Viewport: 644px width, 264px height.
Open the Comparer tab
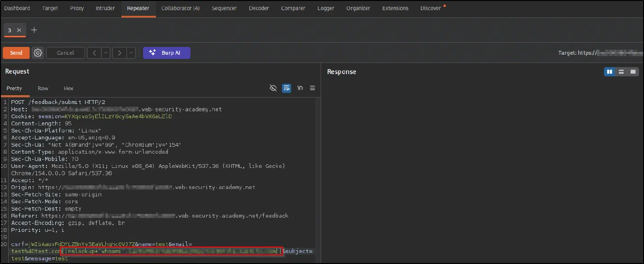click(x=293, y=8)
